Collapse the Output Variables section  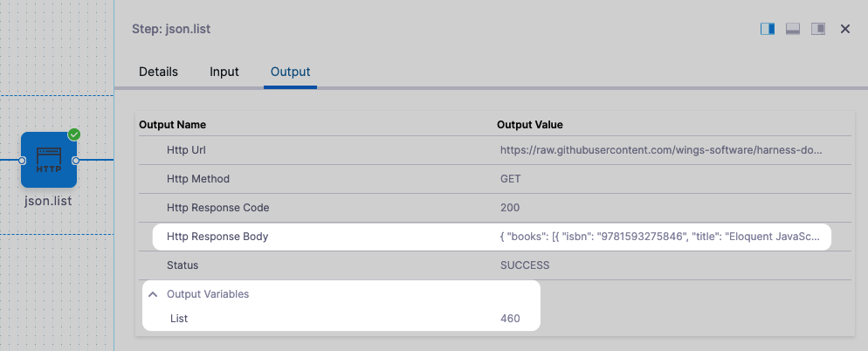click(x=153, y=294)
